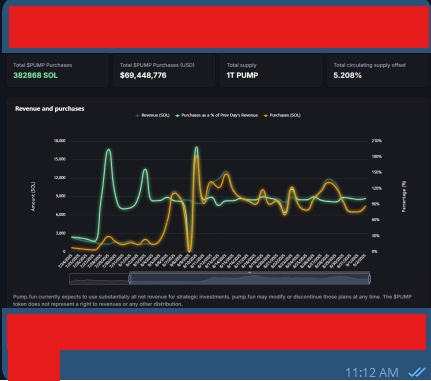Toggle the Revenue (SOL) legend series
This screenshot has width=431, height=381.
tap(152, 115)
